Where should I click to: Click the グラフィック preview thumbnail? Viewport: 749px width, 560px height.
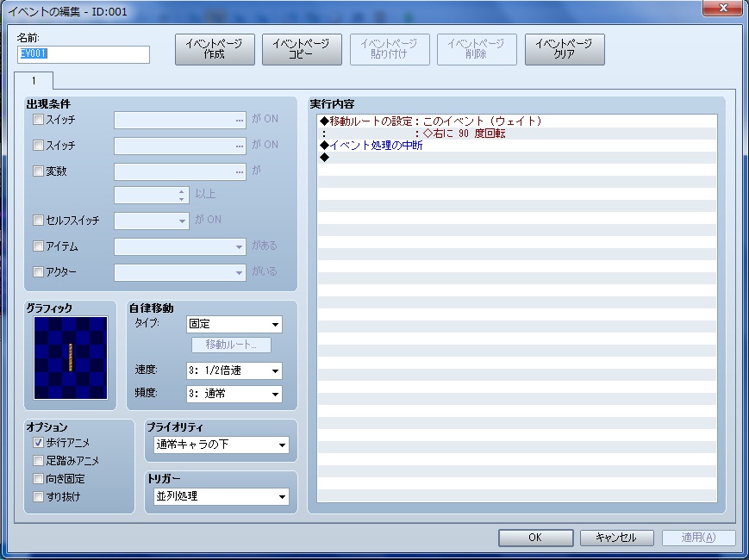coord(71,358)
